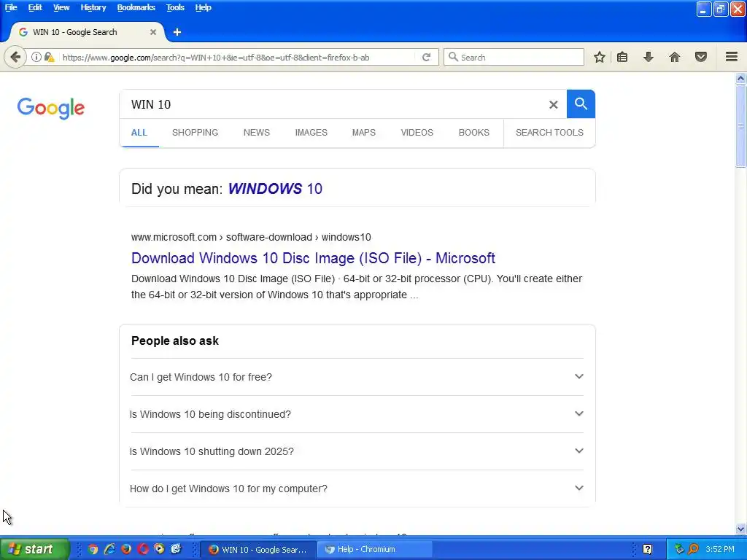The height and width of the screenshot is (560, 747).
Task: Select the WIN 10 - Google Search taskbar button
Action: (258, 549)
